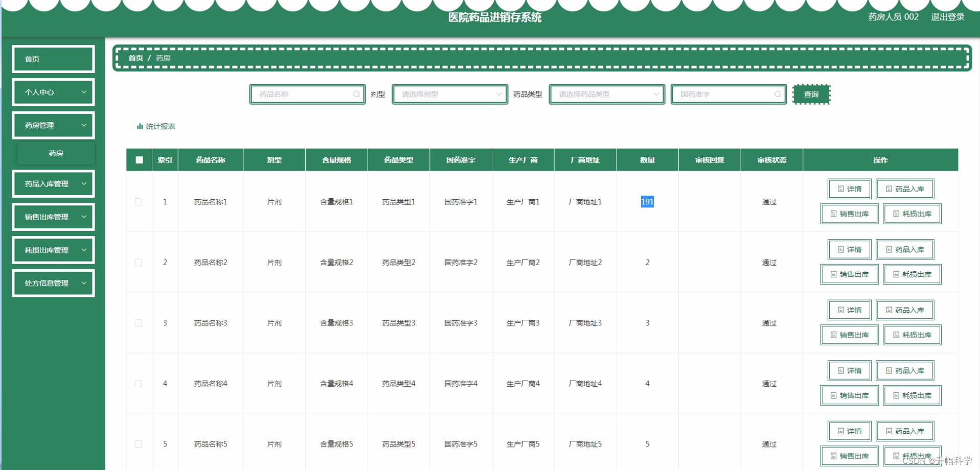Screen dimensions: 980x470
Task: Click 销售出库 action for 药品名称2
Action: [x=849, y=274]
